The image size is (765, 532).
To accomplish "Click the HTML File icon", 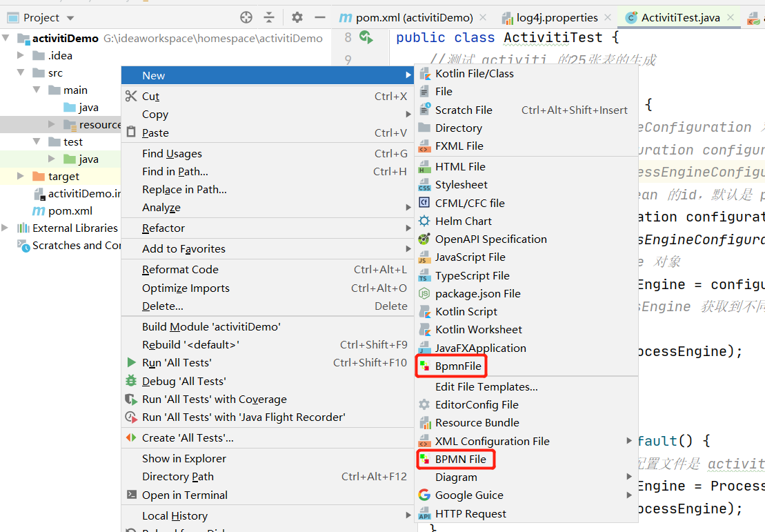I will coord(425,167).
